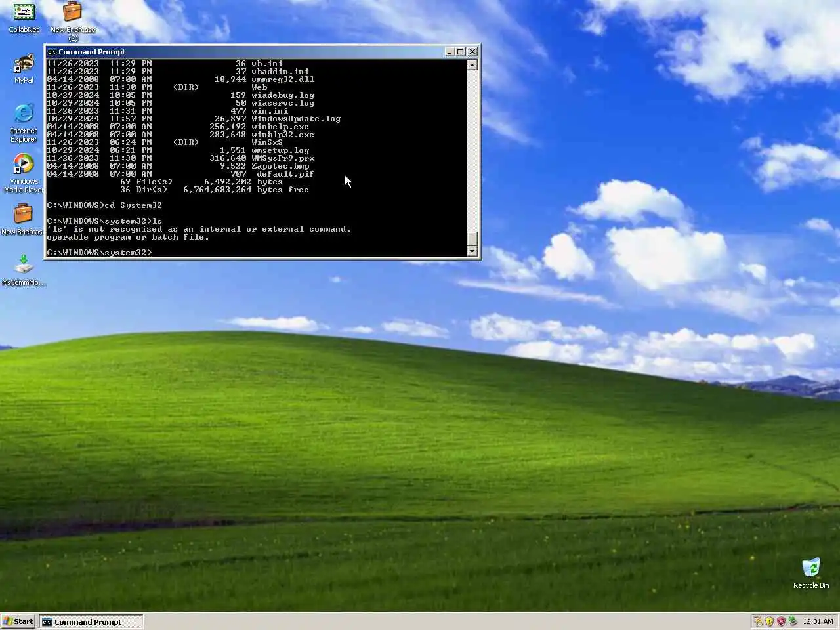Select the Internet Explorer desktop icon
Image resolution: width=840 pixels, height=630 pixels.
[24, 123]
